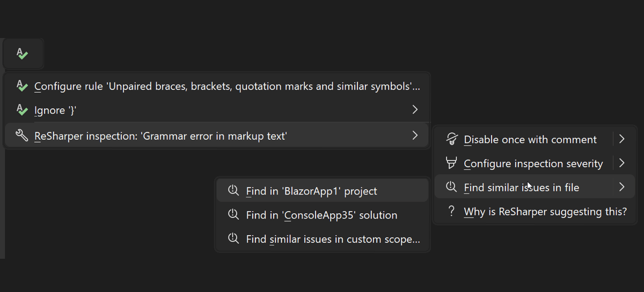Click the question mark help icon

coord(452,211)
